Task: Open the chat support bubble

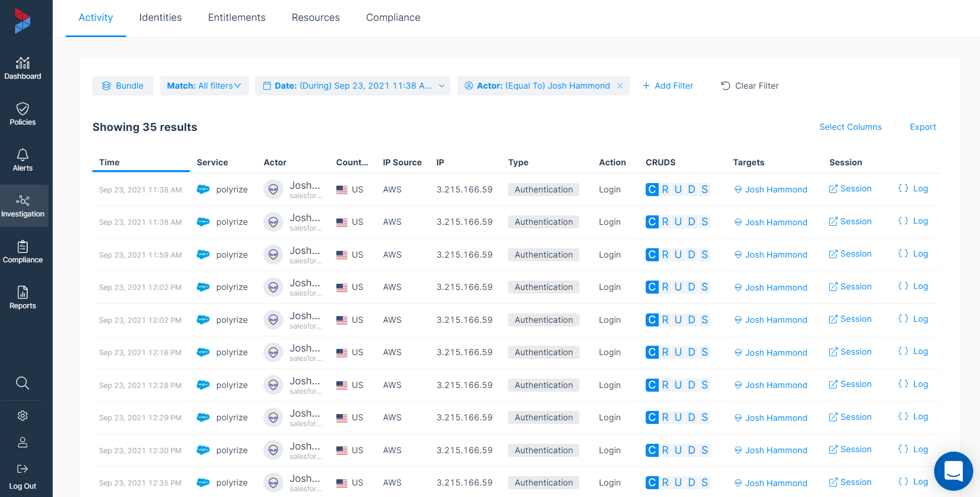Action: point(953,471)
